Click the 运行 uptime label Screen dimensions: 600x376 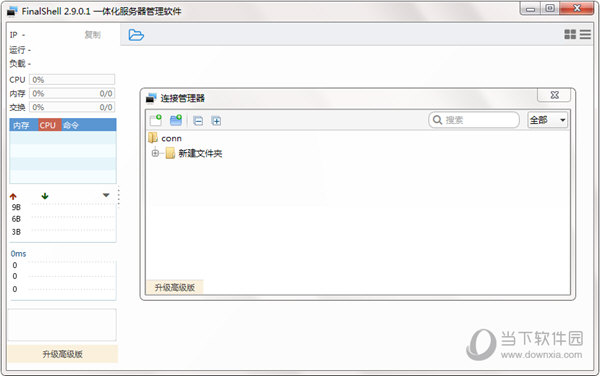tap(20, 50)
